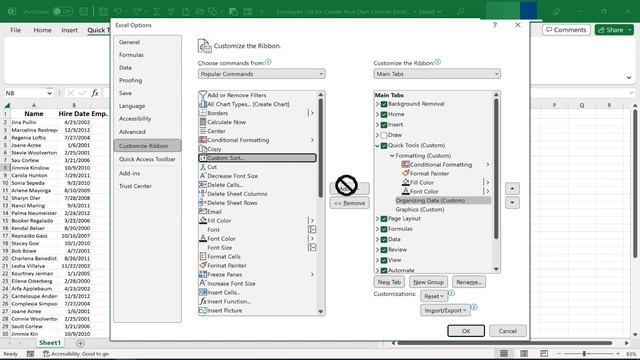Move selected item down with arrow button
Screen dimensions: 640x360
tap(512, 202)
